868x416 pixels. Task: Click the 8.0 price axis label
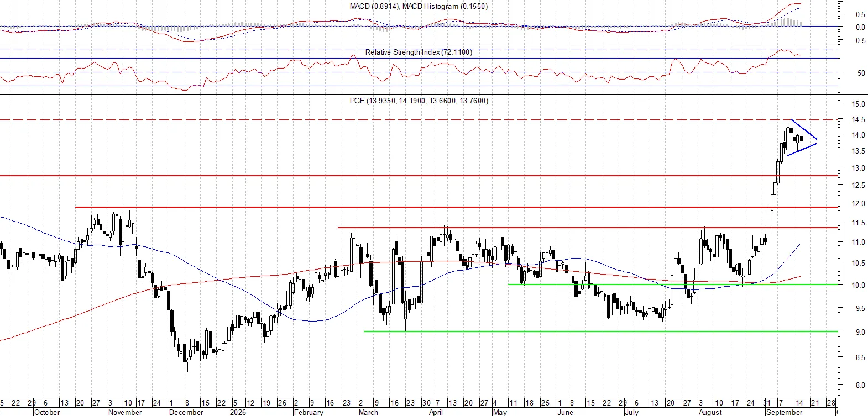click(x=860, y=385)
